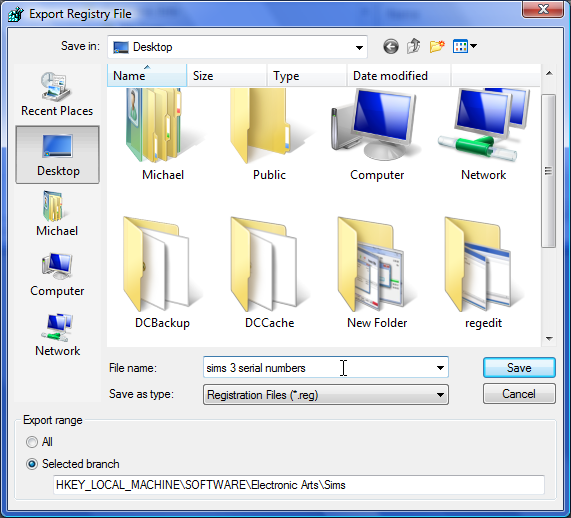The width and height of the screenshot is (571, 518).
Task: Create a new folder with the toolbar icon
Action: click(x=437, y=46)
